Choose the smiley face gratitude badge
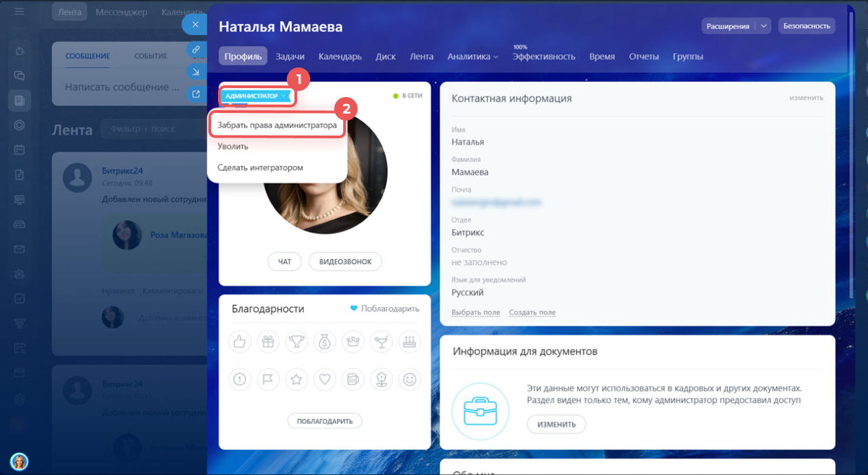The width and height of the screenshot is (868, 475). point(409,379)
